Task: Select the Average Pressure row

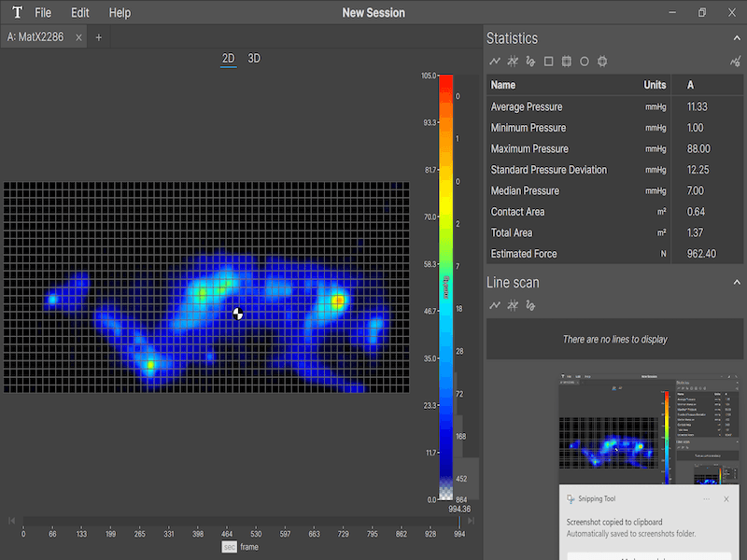Action: 614,106
